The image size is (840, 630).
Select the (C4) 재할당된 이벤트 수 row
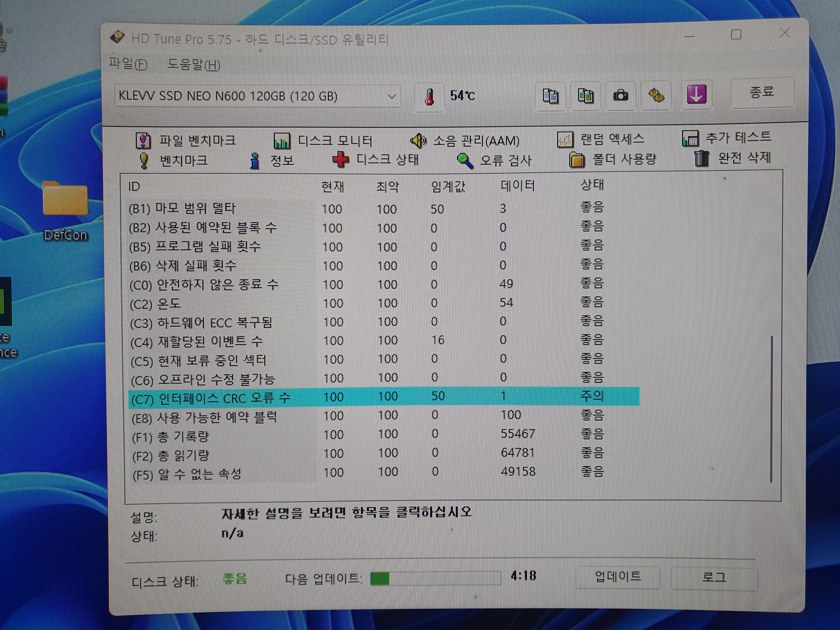pyautogui.click(x=384, y=341)
